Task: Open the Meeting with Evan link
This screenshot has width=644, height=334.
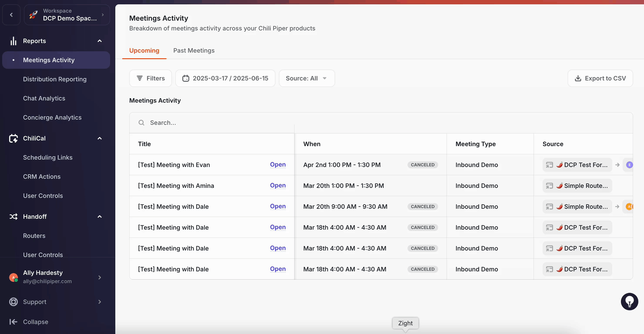Action: click(278, 164)
